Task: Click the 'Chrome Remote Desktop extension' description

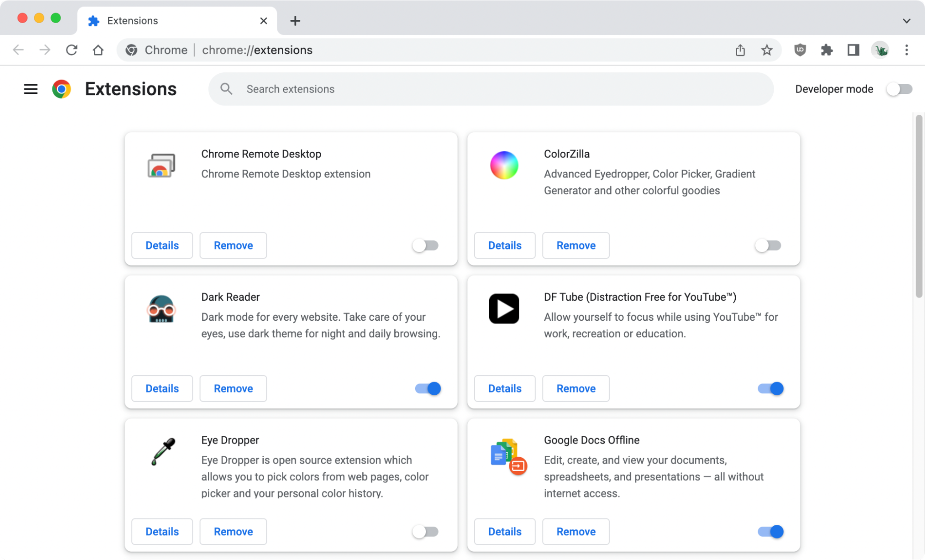Action: pyautogui.click(x=286, y=174)
